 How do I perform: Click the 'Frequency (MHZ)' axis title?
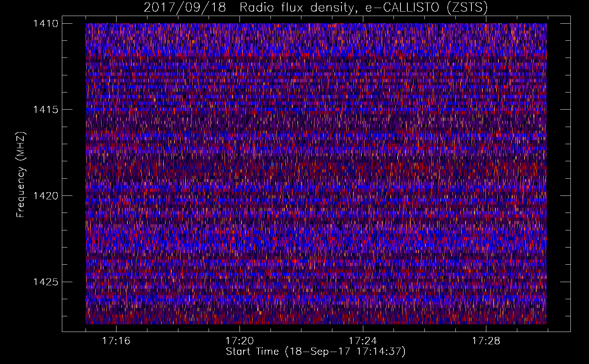click(x=21, y=175)
